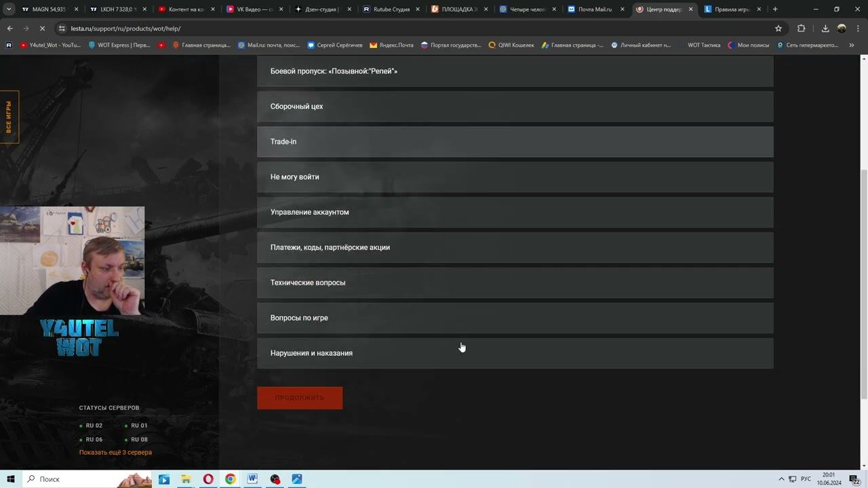Bookmark this page with the star icon
Image resolution: width=868 pixels, height=488 pixels.
pyautogui.click(x=778, y=28)
